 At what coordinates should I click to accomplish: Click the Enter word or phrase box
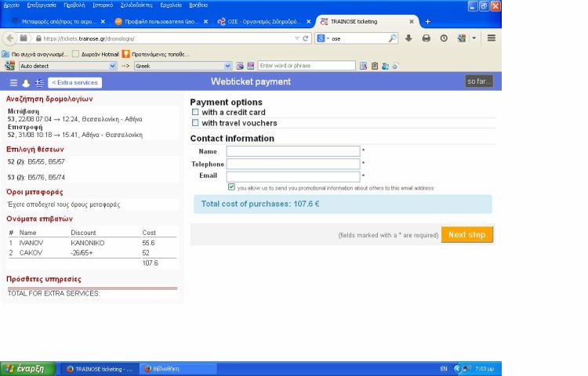pyautogui.click(x=307, y=66)
